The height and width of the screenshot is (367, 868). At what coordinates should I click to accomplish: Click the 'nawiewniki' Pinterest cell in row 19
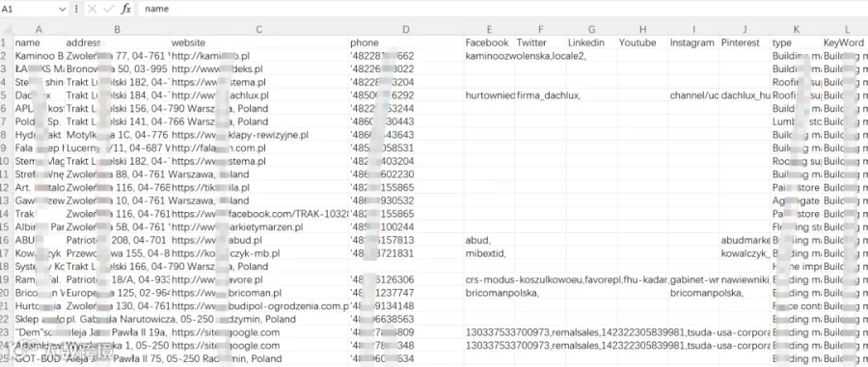pyautogui.click(x=746, y=279)
